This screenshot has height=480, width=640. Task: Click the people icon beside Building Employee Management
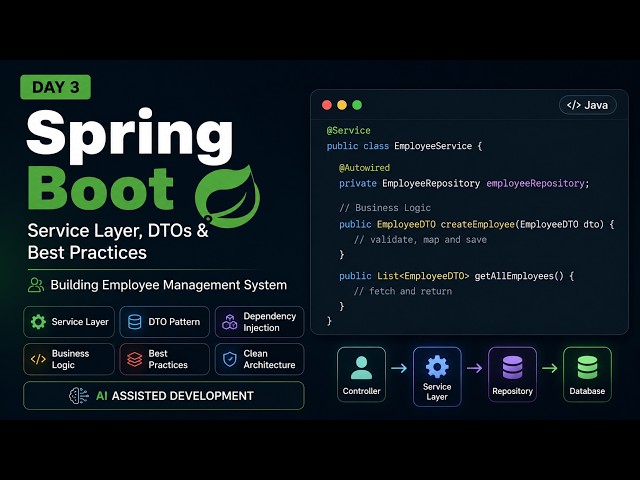pyautogui.click(x=36, y=285)
